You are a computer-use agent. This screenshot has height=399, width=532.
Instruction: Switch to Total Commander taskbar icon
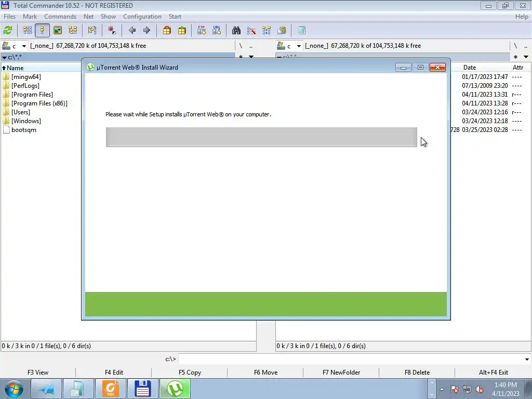tap(142, 389)
